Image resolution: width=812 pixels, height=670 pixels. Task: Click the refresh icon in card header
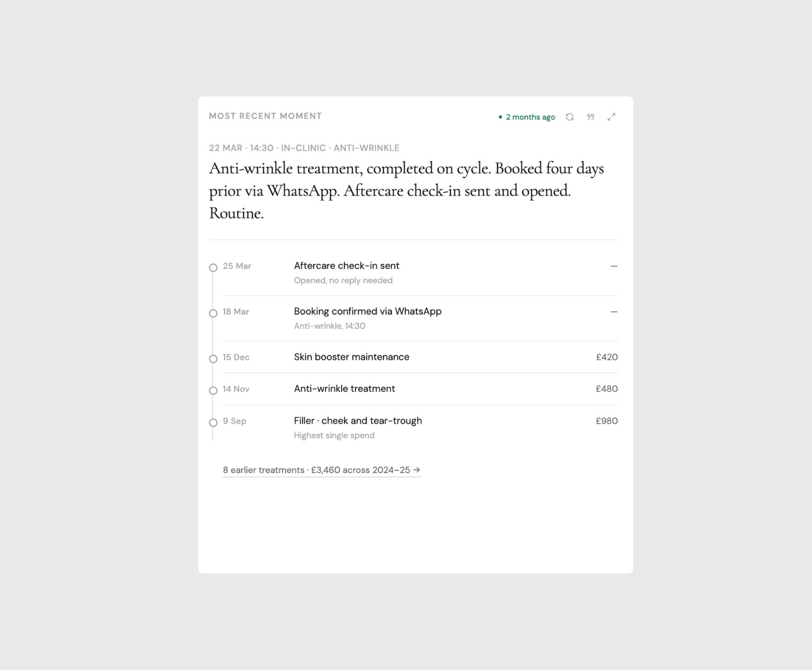[x=570, y=117]
